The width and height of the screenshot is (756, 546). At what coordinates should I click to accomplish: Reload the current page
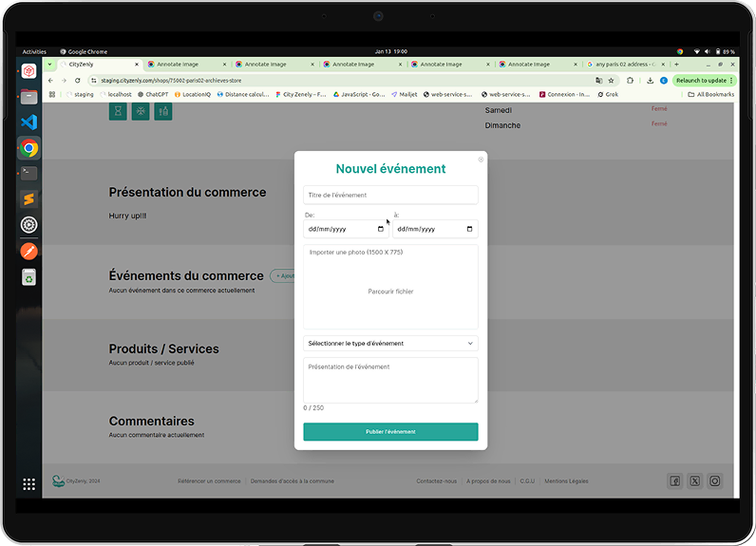(x=77, y=81)
